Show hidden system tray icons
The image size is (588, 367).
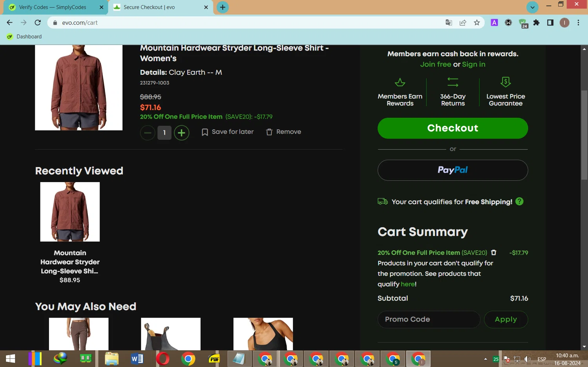(x=485, y=359)
